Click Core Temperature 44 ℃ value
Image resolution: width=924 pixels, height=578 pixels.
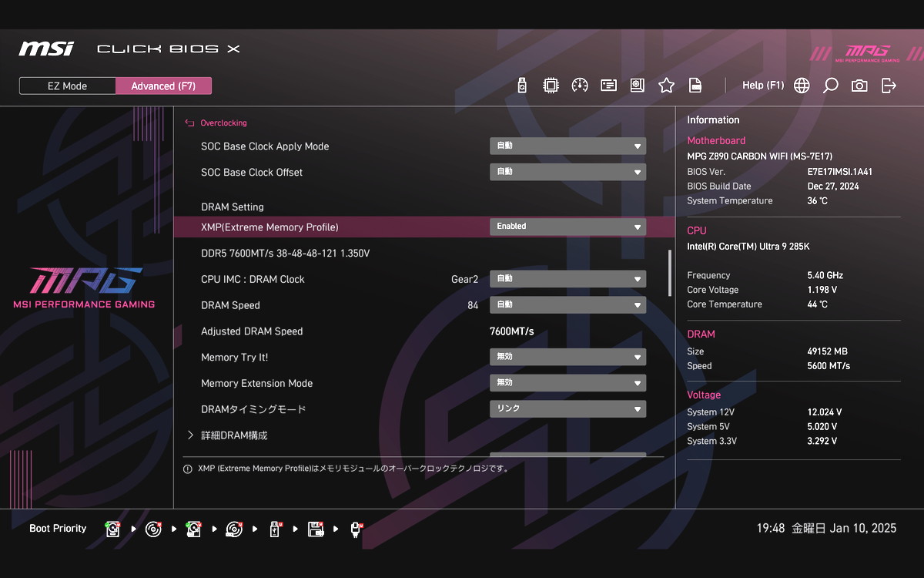[x=818, y=304]
